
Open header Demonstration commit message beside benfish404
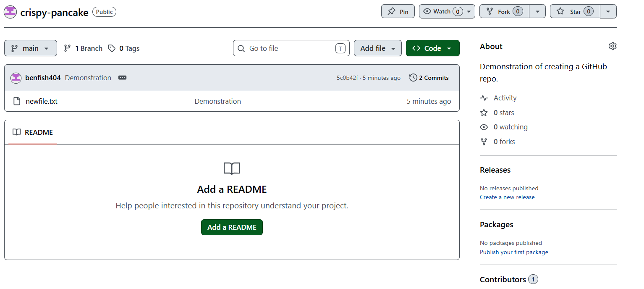88,78
